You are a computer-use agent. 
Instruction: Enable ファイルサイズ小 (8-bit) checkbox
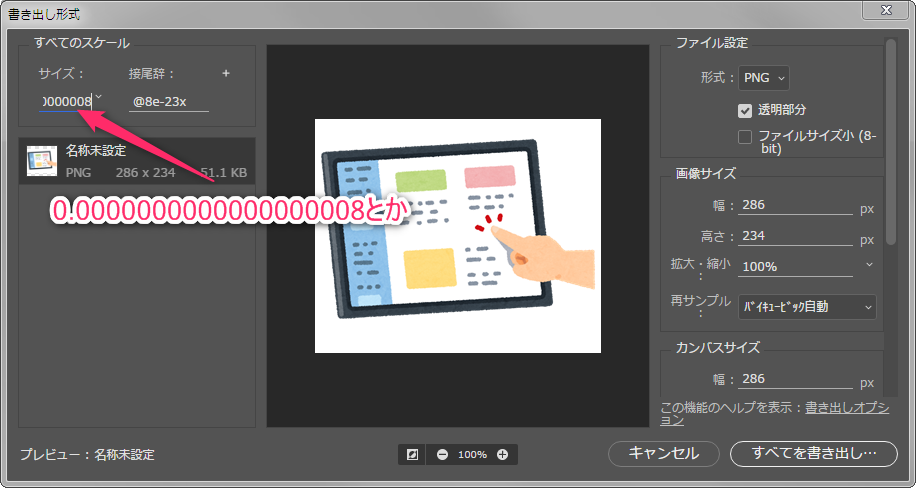pyautogui.click(x=745, y=136)
